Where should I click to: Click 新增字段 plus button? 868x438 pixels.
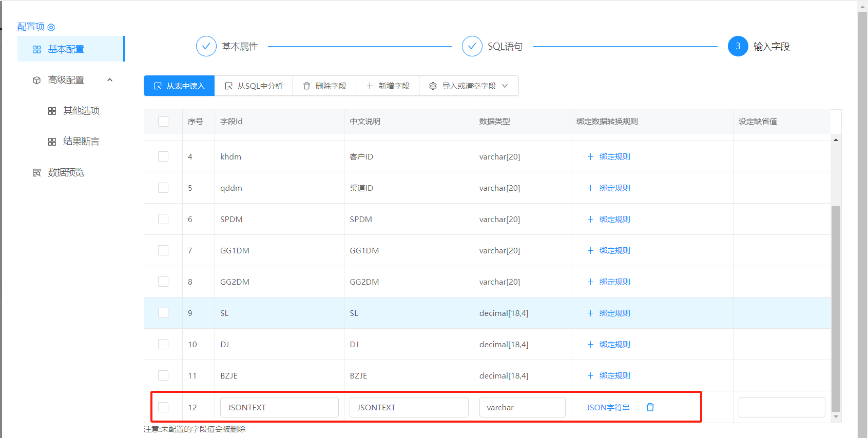pos(388,86)
